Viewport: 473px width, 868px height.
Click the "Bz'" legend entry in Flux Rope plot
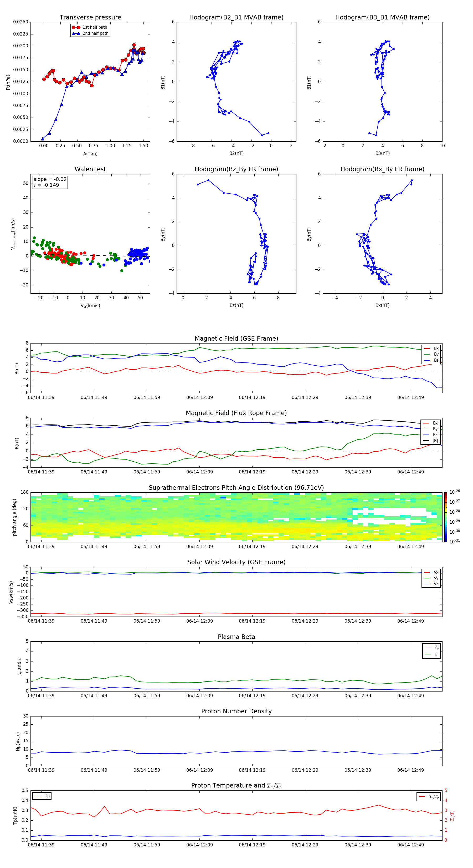click(431, 435)
